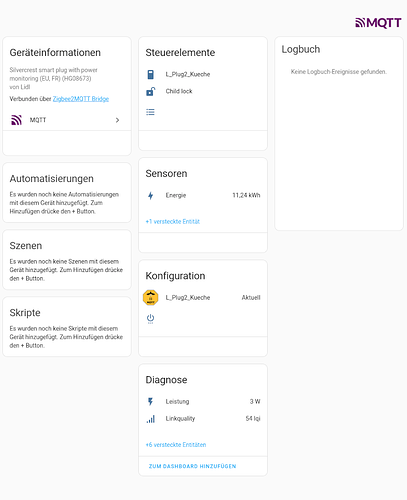Open the Linkquality 54 lqi entry
This screenshot has width=407, height=500.
(203, 419)
